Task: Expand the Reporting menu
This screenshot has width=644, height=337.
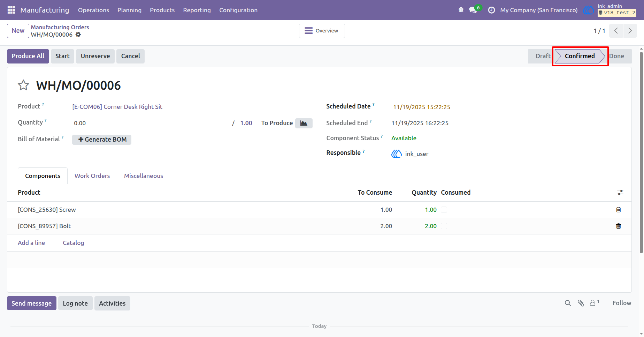Action: coord(197,10)
